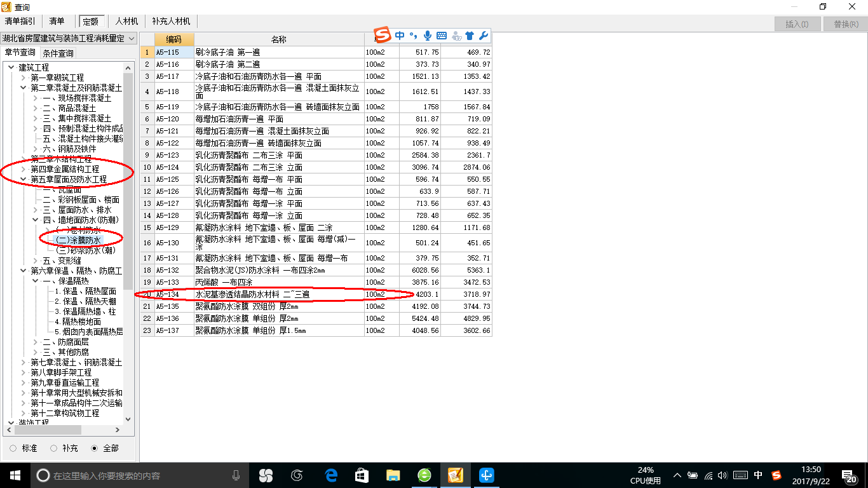Show hidden system tray icons
This screenshot has width=868, height=488.
tap(677, 475)
